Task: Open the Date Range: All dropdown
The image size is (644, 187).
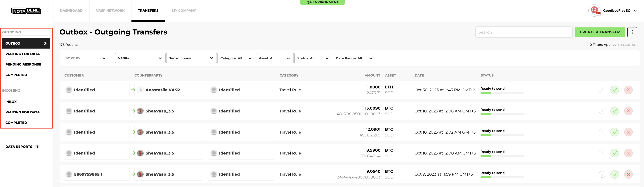Action: pos(354,58)
